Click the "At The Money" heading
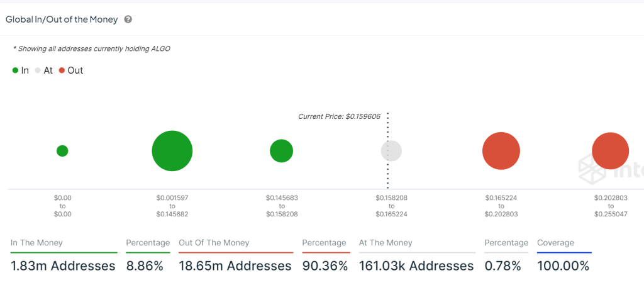The width and height of the screenshot is (644, 290). (386, 243)
